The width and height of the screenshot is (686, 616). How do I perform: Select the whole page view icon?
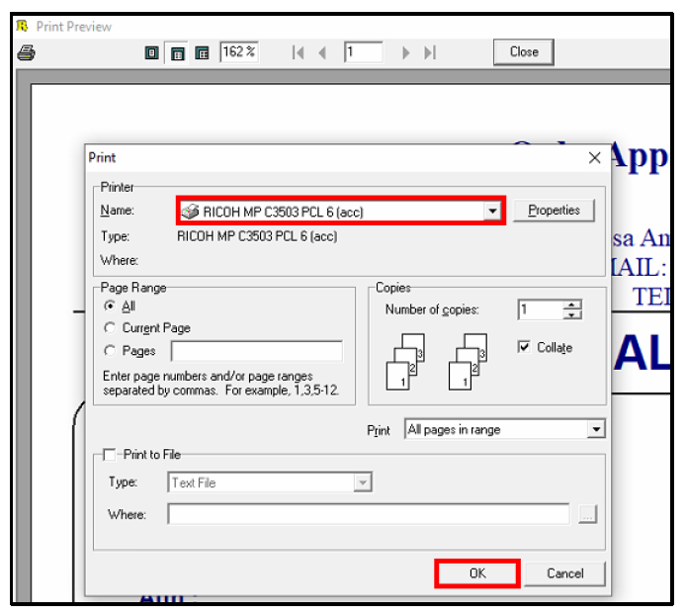(x=151, y=53)
